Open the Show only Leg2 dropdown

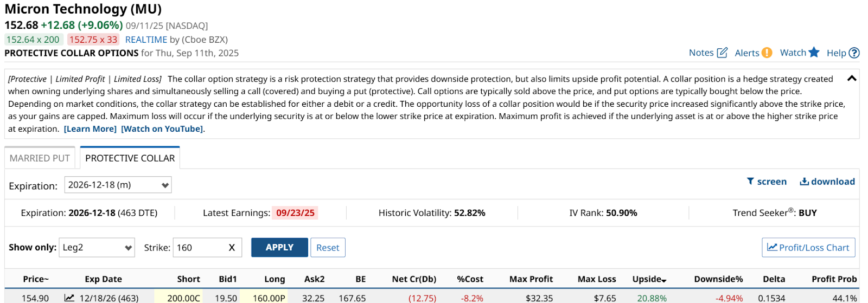pos(97,247)
